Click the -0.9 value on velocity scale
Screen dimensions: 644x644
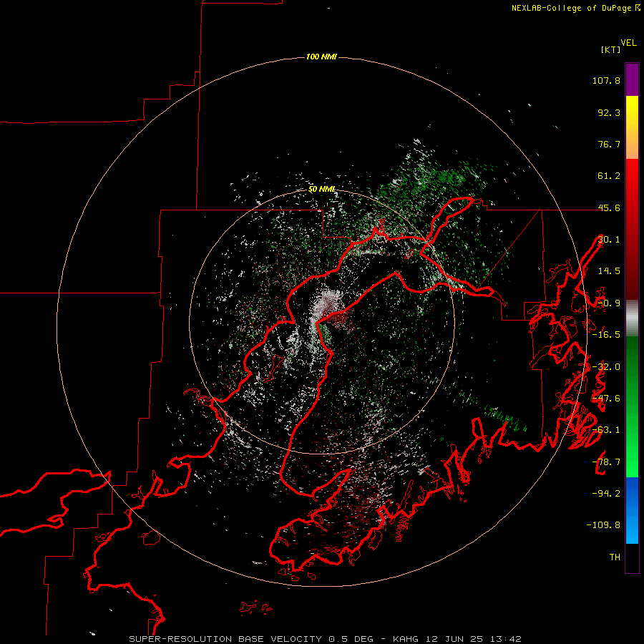point(609,303)
